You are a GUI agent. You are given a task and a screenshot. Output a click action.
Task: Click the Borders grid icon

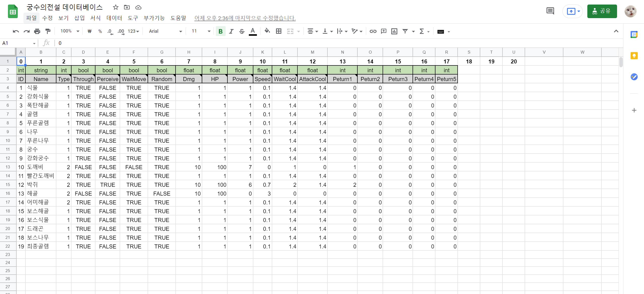(279, 31)
